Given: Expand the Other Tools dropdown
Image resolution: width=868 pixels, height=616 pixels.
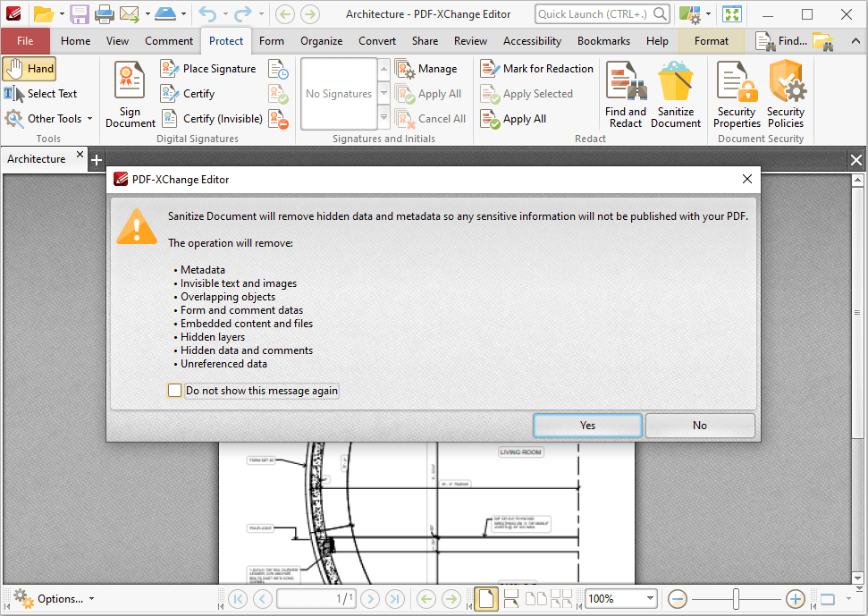Looking at the screenshot, I should (89, 118).
